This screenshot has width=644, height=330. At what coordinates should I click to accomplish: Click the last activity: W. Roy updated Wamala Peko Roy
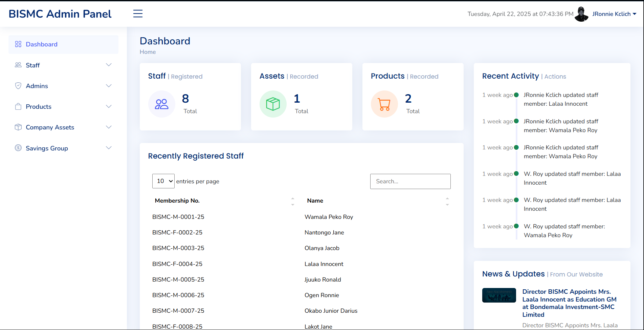point(564,231)
